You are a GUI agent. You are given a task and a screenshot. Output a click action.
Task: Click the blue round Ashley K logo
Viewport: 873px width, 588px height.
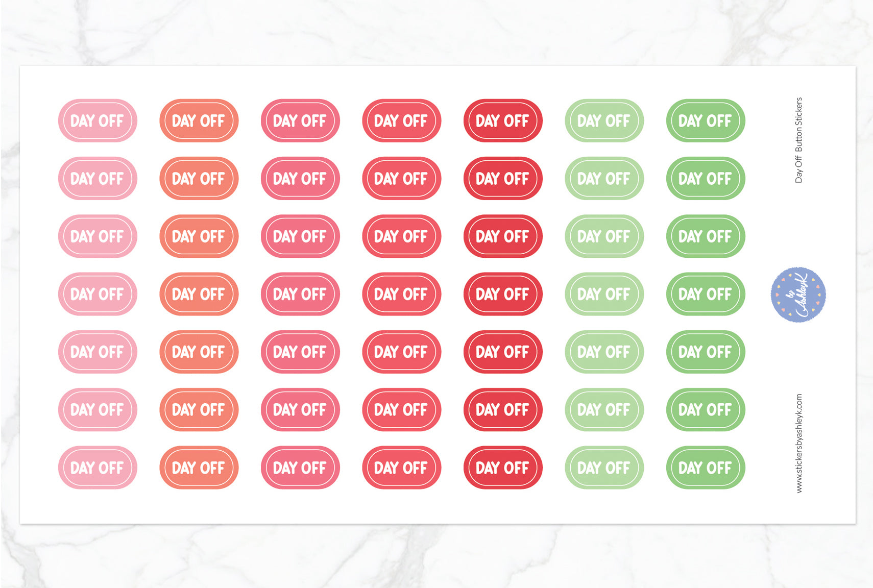pos(798,295)
